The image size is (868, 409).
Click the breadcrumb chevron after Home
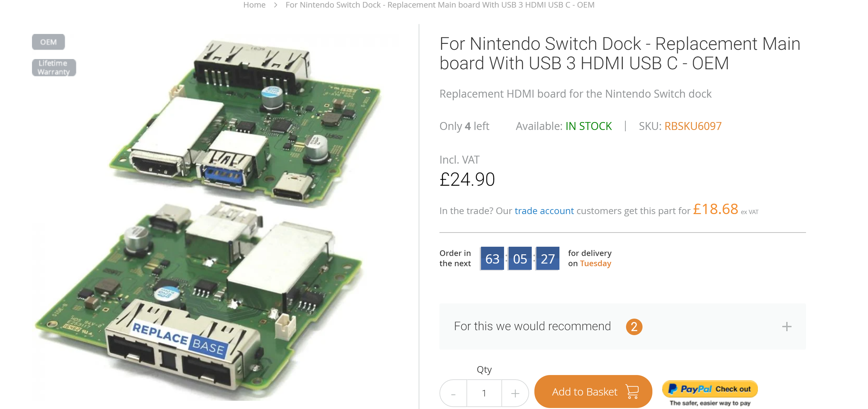click(x=276, y=5)
